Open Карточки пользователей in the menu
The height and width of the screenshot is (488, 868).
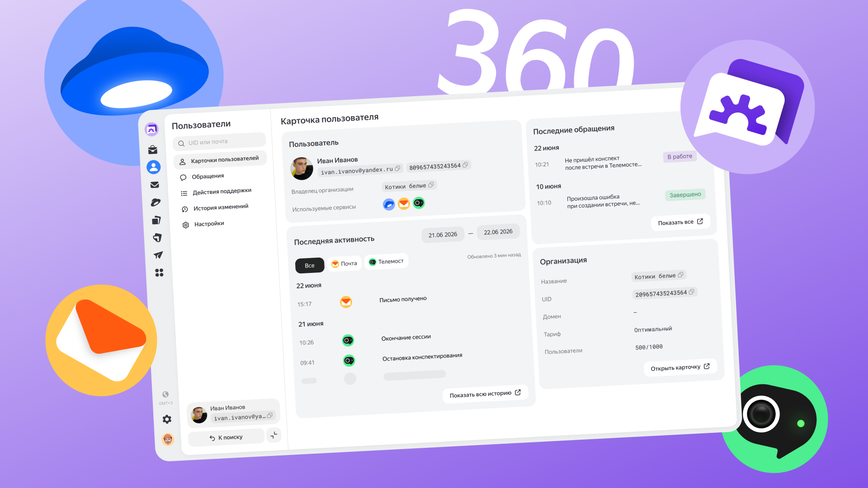(220, 160)
